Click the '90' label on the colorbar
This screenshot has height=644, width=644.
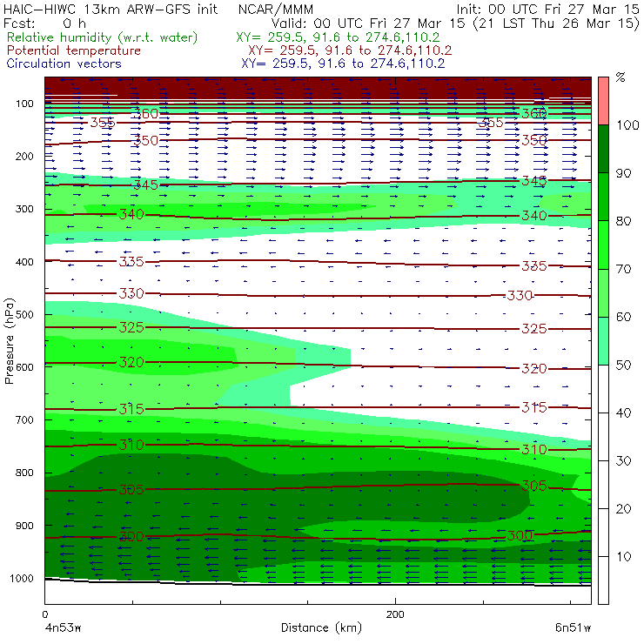click(623, 173)
